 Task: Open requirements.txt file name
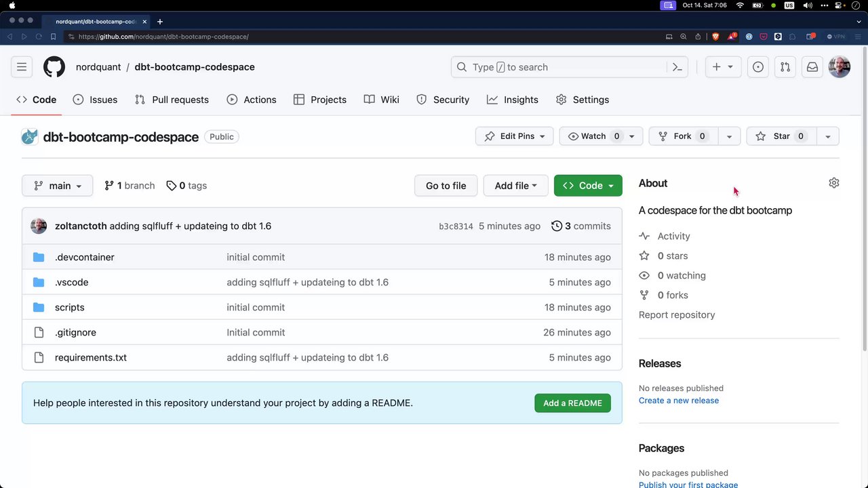click(x=91, y=358)
